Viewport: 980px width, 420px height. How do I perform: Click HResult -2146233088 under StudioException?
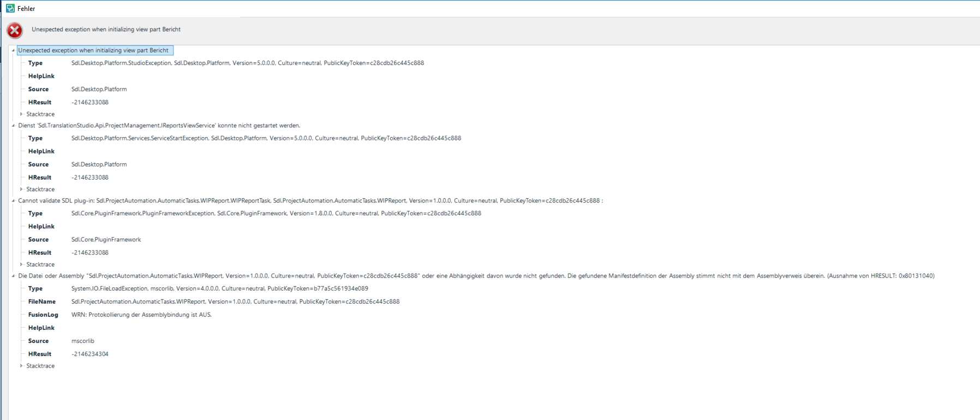click(90, 102)
